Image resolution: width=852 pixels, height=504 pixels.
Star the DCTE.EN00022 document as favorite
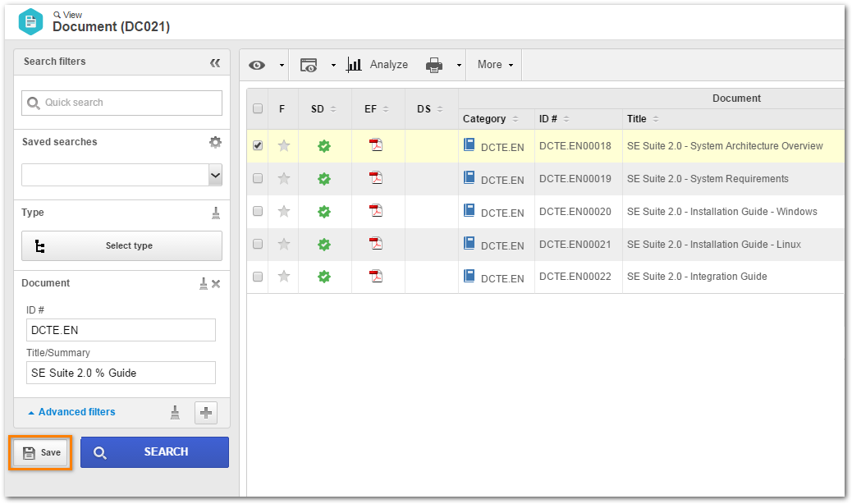[284, 277]
